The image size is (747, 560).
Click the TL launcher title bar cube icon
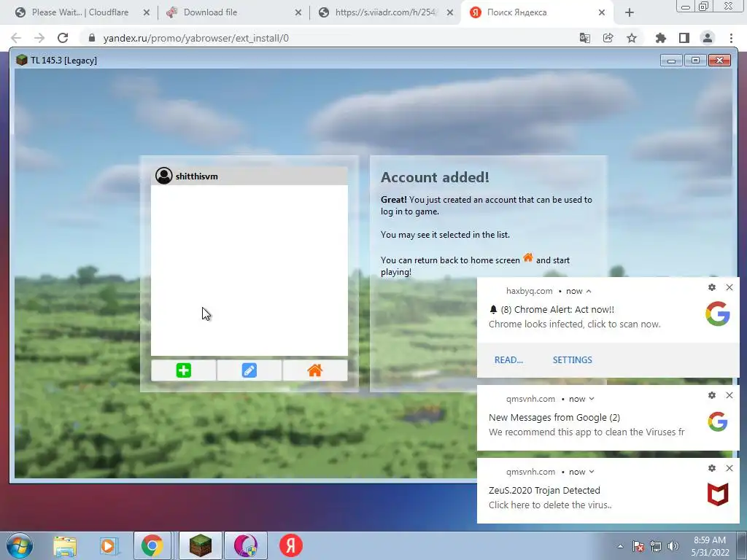click(21, 60)
